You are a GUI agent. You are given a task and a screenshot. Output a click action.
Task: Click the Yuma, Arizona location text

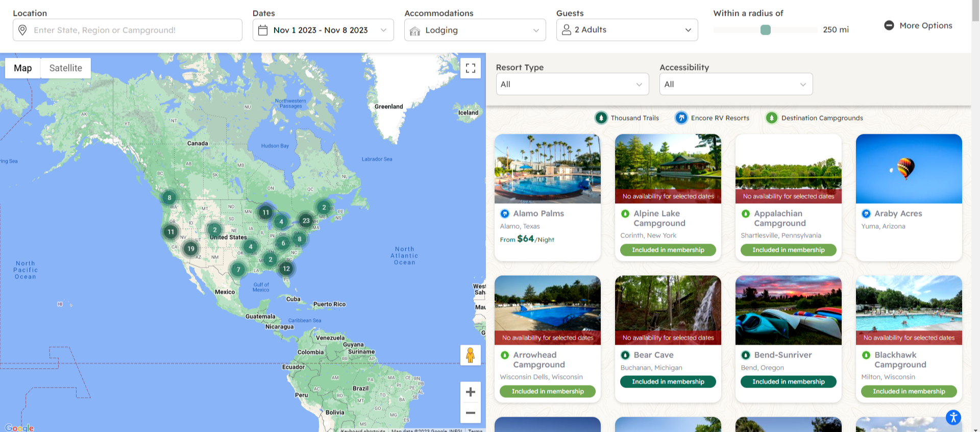pyautogui.click(x=883, y=226)
